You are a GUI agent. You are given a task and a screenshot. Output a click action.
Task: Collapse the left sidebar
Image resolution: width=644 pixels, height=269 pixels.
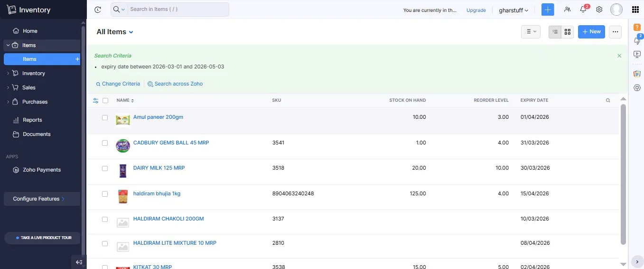(79, 262)
